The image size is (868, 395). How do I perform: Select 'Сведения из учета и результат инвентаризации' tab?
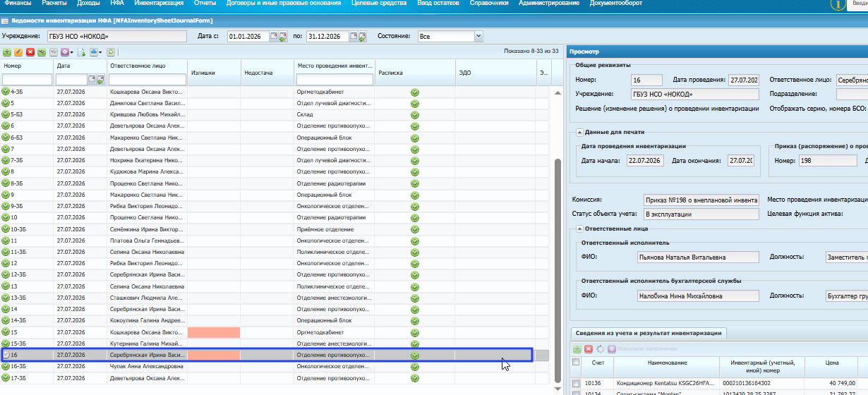click(648, 333)
